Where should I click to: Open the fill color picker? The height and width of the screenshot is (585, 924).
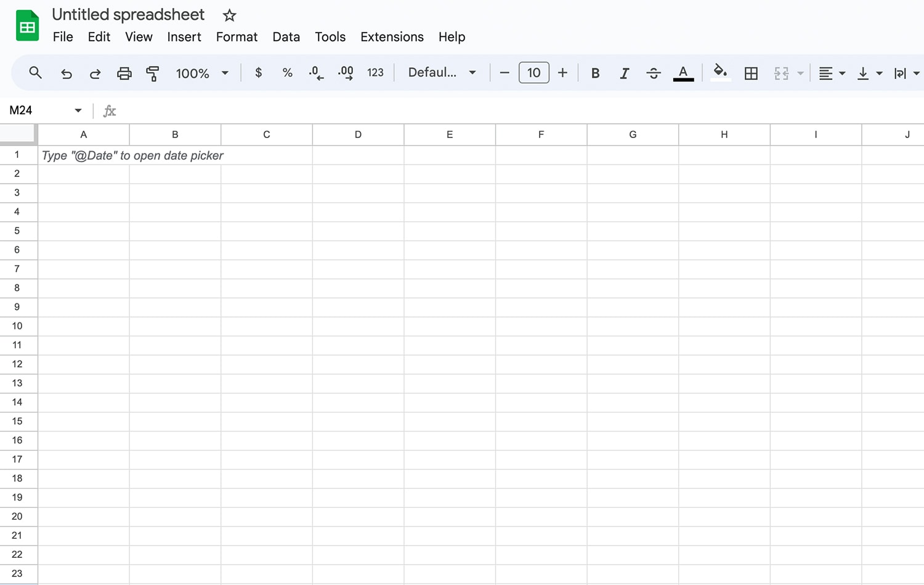[720, 73]
